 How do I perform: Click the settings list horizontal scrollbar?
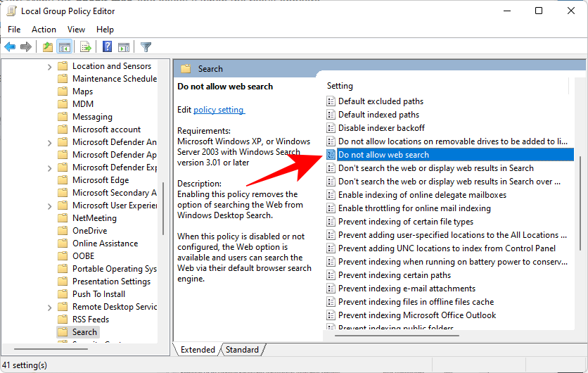[397, 336]
